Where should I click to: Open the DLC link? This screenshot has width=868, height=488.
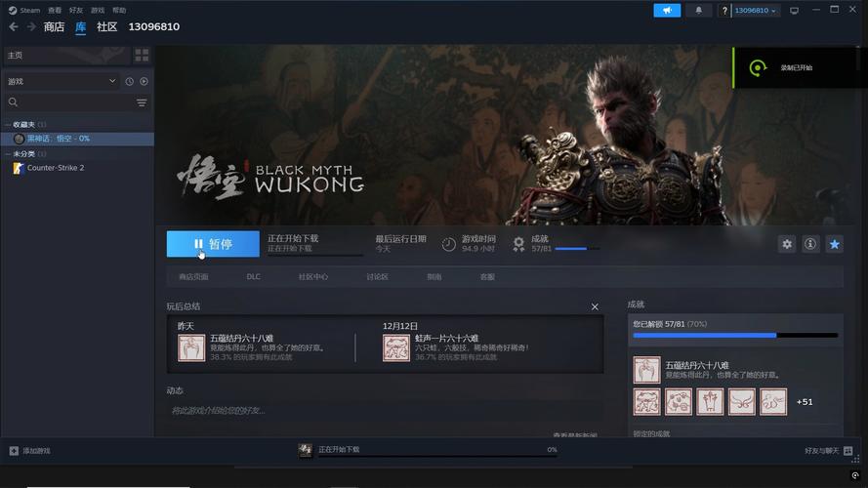pos(253,277)
